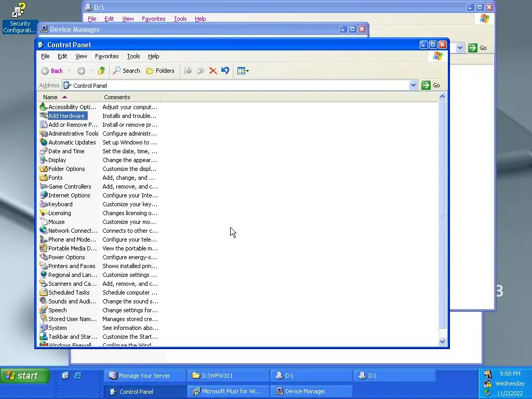Select 'Stored User Nam...' list row text
This screenshot has width=532, height=399.
coord(72,319)
